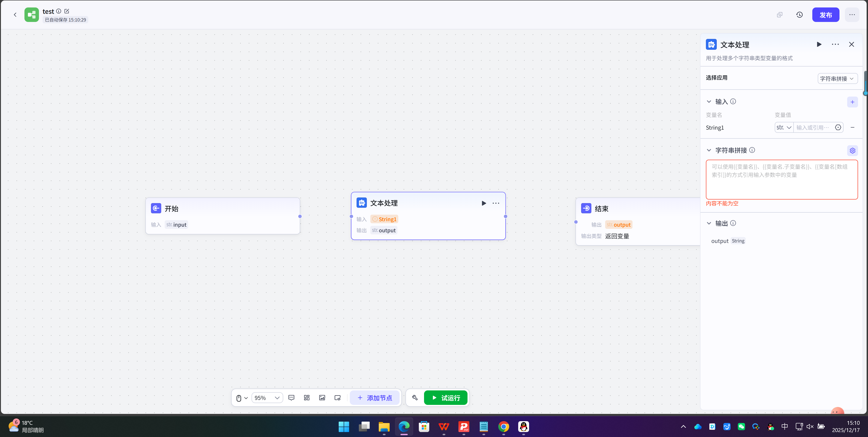Click the settings gear in 字符串拼接 section

[852, 150]
